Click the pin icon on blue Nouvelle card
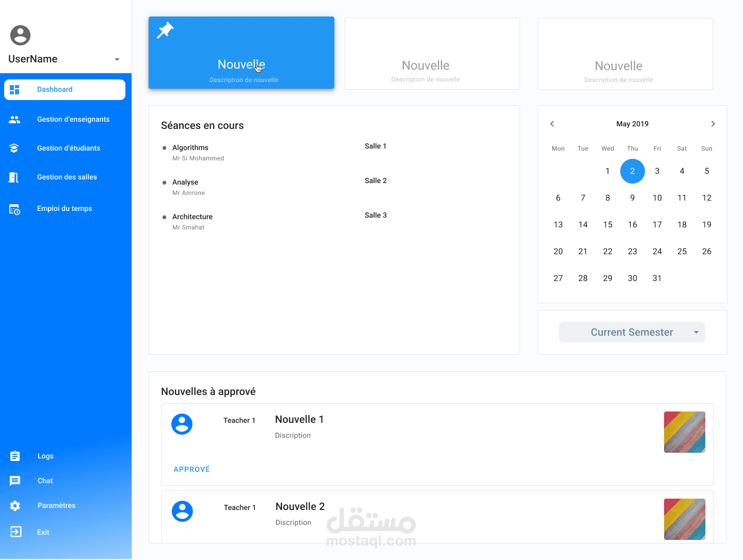 [165, 30]
